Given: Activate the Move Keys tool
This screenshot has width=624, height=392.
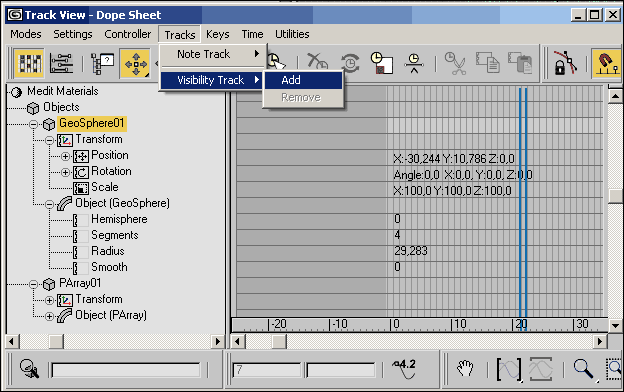Looking at the screenshot, I should click(135, 63).
